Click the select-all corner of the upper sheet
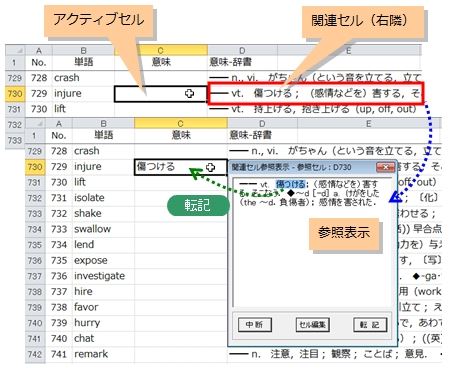Screen dimensions: 451x368 point(15,51)
